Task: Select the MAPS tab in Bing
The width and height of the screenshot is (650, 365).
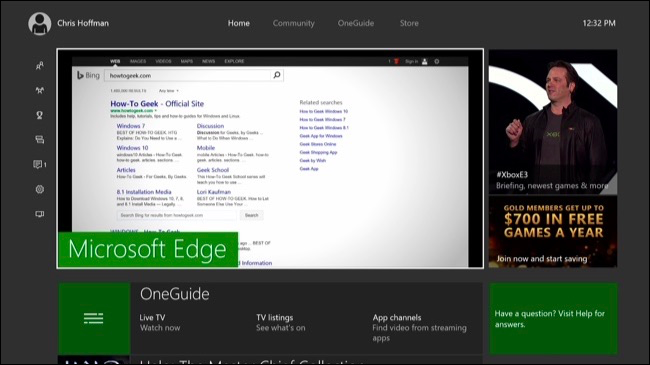Action: pyautogui.click(x=187, y=61)
